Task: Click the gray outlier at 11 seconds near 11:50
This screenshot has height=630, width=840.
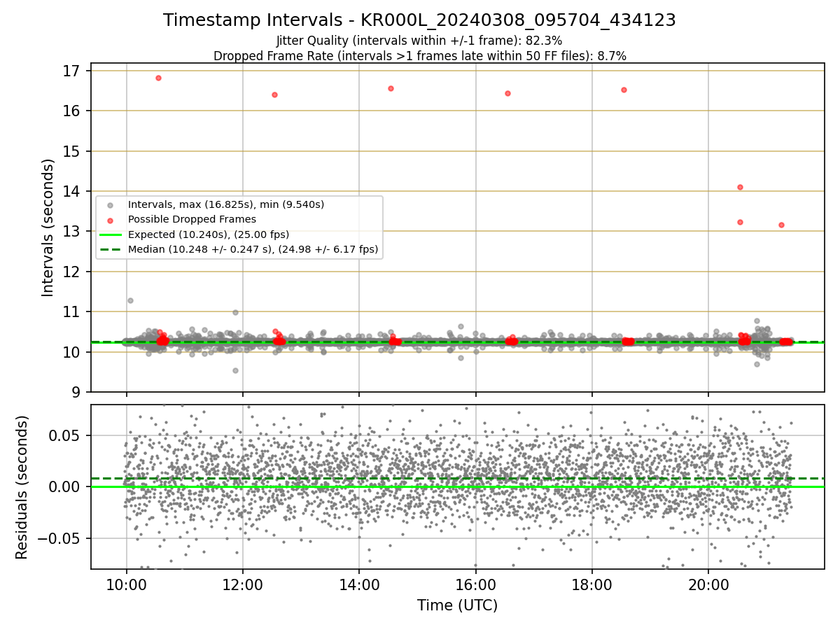Action: click(235, 312)
